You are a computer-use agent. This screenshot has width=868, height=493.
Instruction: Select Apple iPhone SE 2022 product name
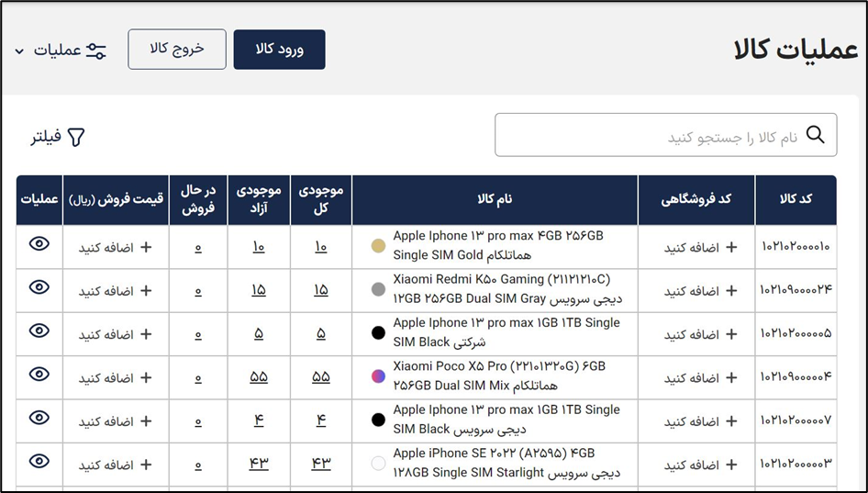(x=506, y=463)
